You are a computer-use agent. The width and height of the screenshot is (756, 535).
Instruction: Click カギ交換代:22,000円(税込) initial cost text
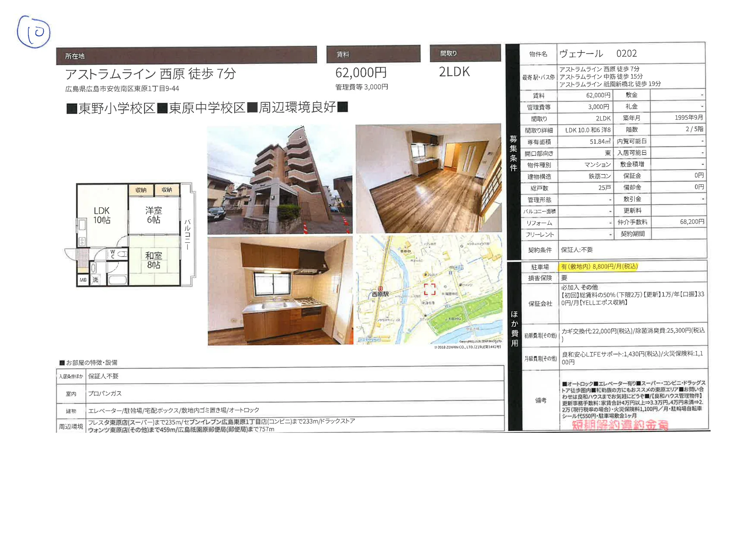(x=633, y=335)
